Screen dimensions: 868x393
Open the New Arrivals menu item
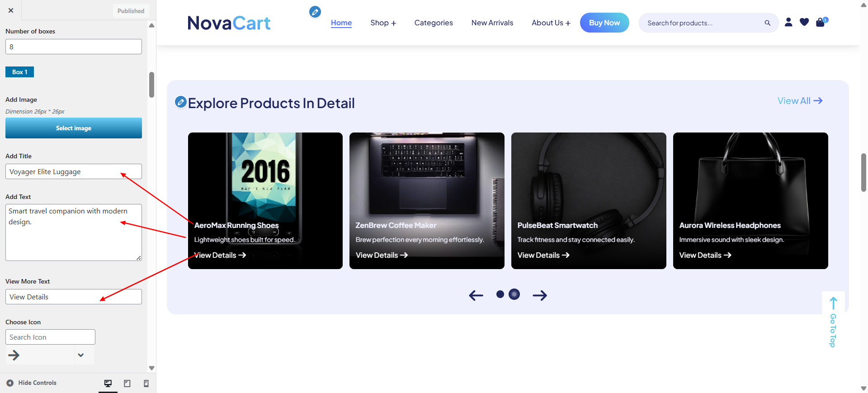point(492,23)
